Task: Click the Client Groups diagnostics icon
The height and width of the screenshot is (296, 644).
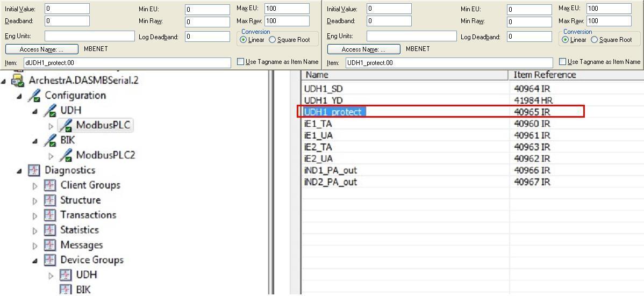Action: [50, 185]
